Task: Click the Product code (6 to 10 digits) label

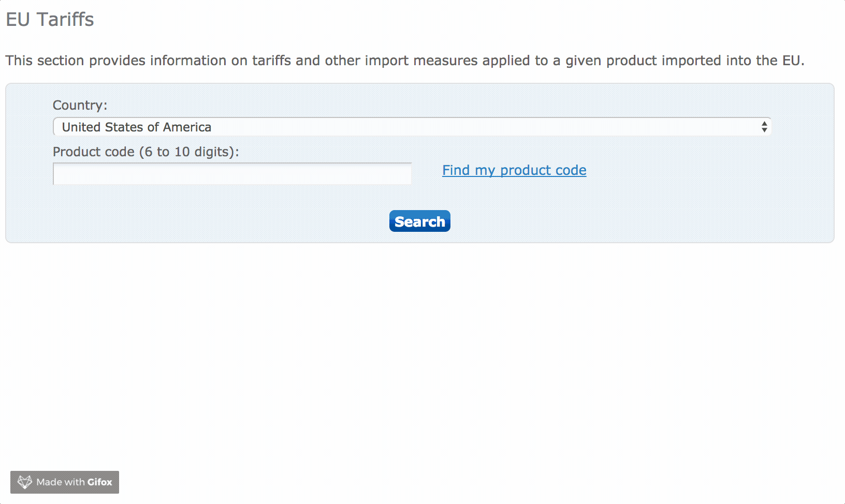Action: coord(145,152)
